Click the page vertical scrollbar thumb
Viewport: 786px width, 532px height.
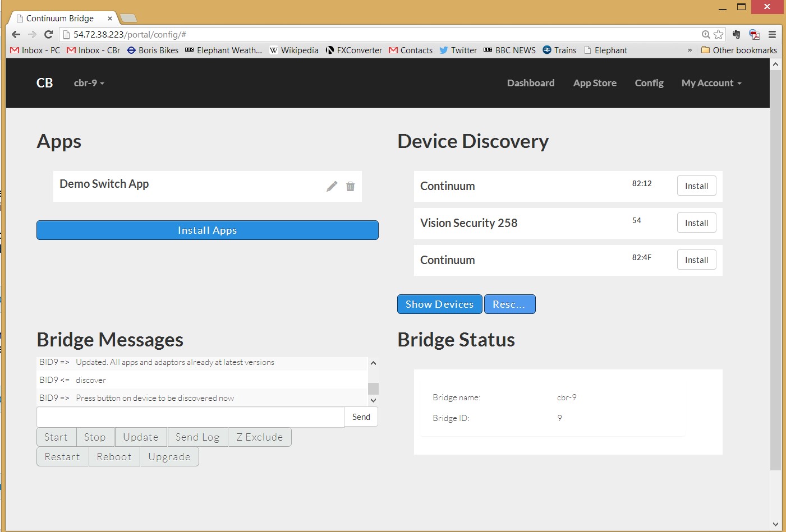click(775, 269)
